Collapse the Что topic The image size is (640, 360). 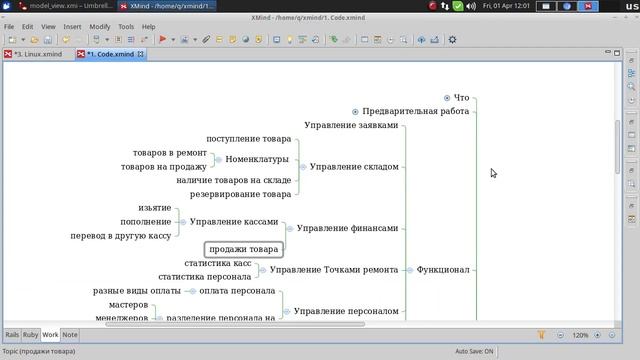[447, 98]
